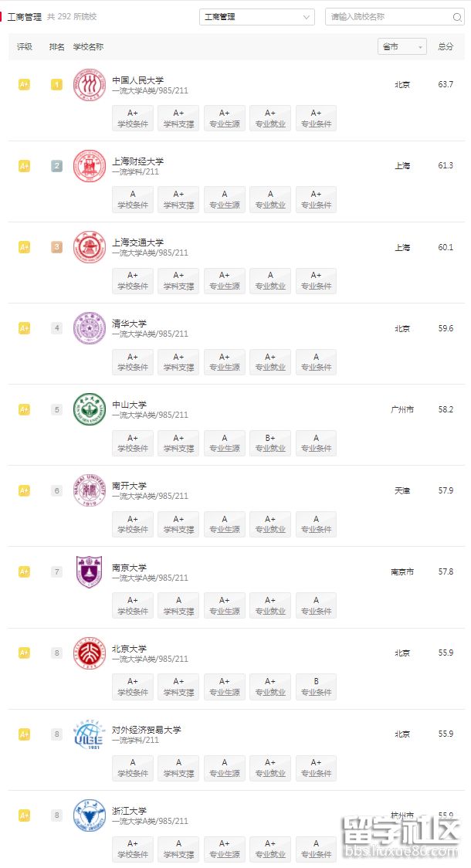
Task: Click the Nankai University logo
Action: [89, 490]
